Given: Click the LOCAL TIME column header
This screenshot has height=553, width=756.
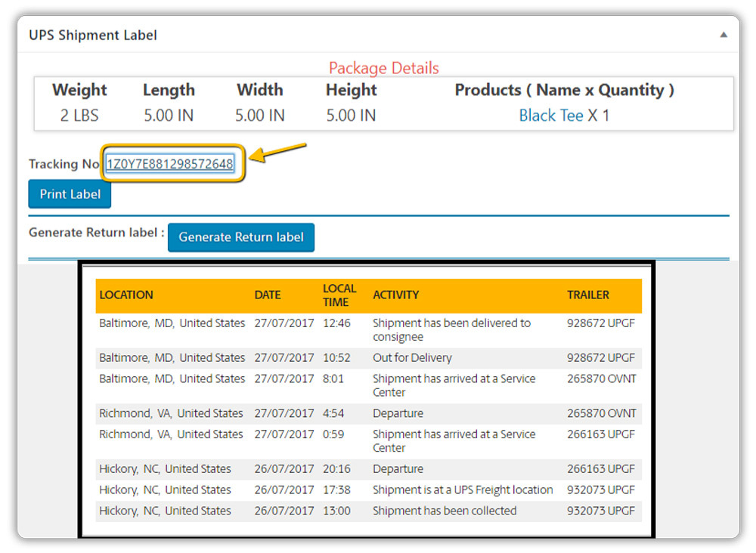Looking at the screenshot, I should coord(339,295).
